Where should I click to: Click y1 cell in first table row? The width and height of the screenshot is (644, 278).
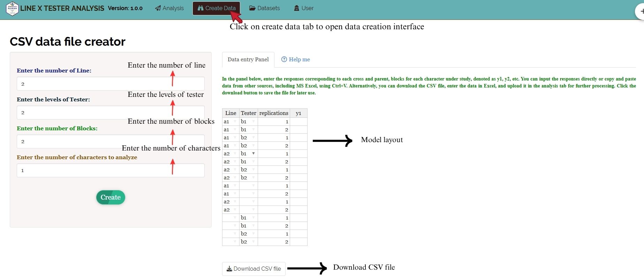coord(298,122)
